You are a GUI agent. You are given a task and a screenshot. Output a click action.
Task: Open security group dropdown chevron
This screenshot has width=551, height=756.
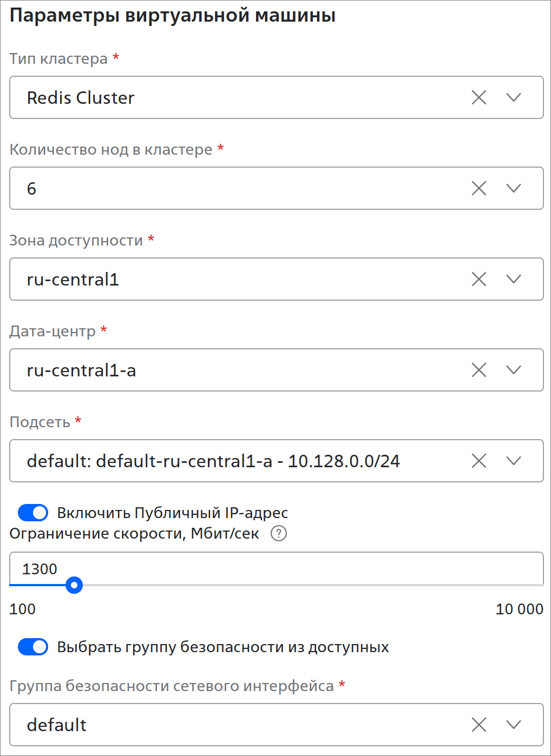[514, 725]
